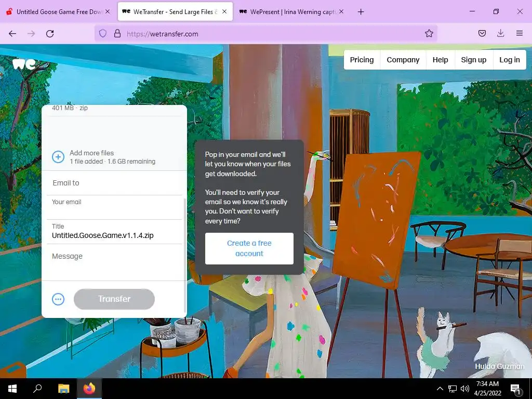
Task: Click the Sign up link
Action: click(x=474, y=60)
